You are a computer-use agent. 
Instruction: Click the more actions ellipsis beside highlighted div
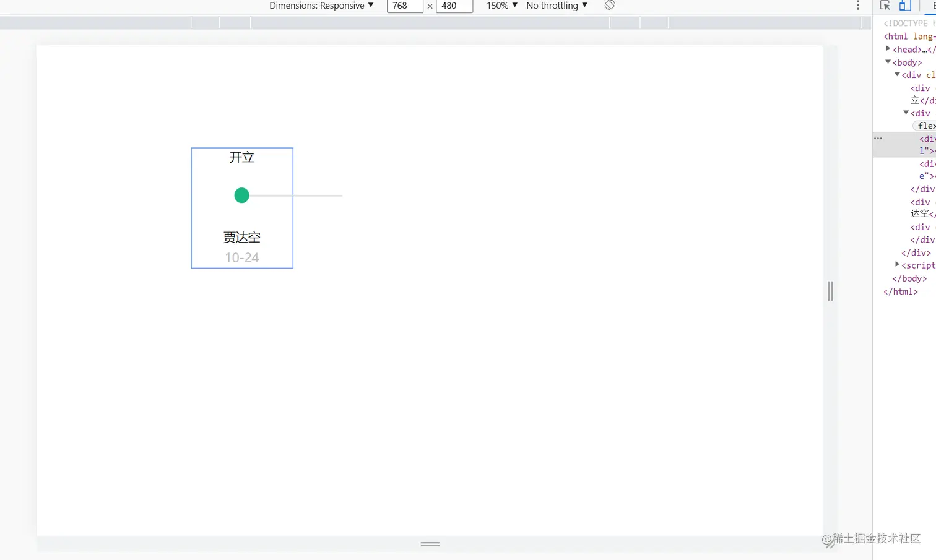tap(878, 137)
